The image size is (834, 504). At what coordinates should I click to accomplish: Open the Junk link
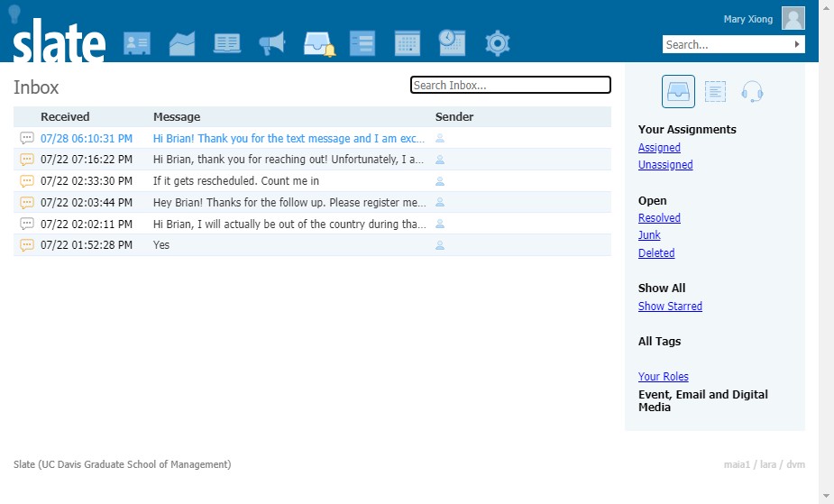pyautogui.click(x=649, y=235)
